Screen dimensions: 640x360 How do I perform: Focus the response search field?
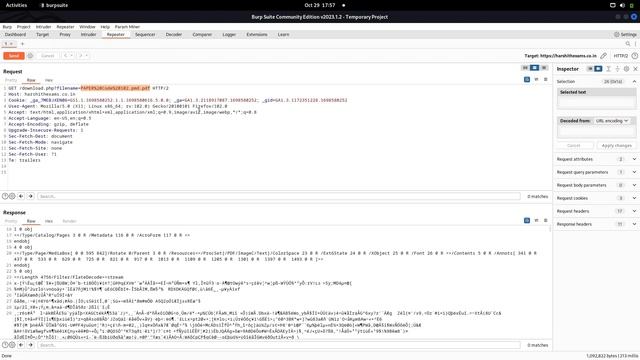[279, 345]
